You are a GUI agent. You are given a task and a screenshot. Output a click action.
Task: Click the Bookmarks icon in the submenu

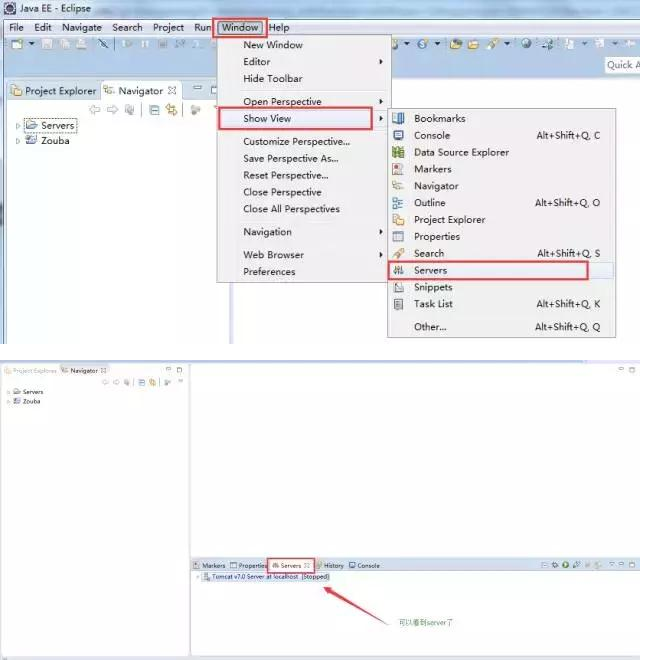coord(398,119)
